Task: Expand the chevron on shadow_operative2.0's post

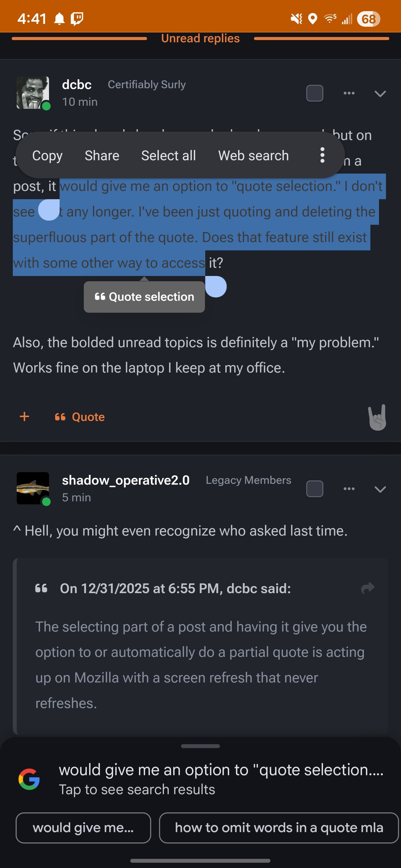Action: [x=380, y=489]
